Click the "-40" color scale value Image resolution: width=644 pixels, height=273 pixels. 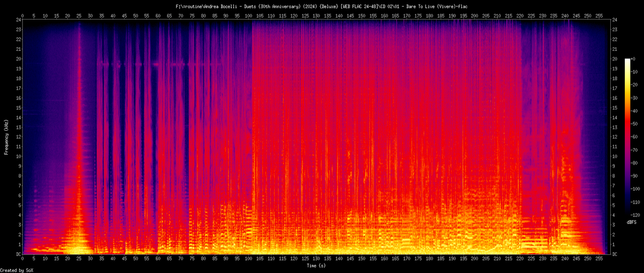[x=635, y=111]
